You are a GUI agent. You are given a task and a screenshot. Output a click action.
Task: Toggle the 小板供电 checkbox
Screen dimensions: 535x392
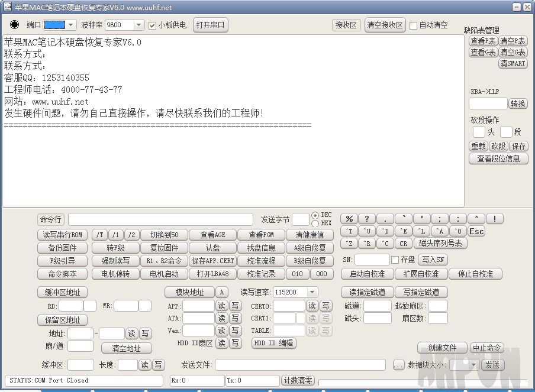point(152,25)
